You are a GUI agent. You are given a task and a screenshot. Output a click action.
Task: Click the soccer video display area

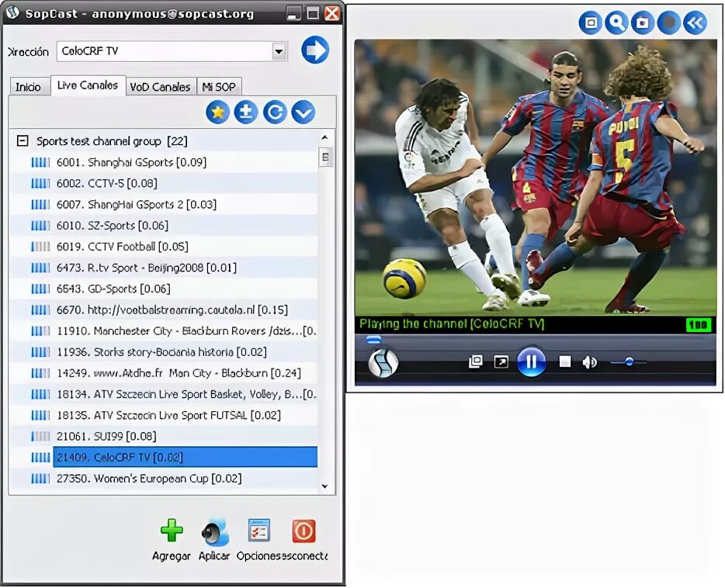click(x=536, y=178)
